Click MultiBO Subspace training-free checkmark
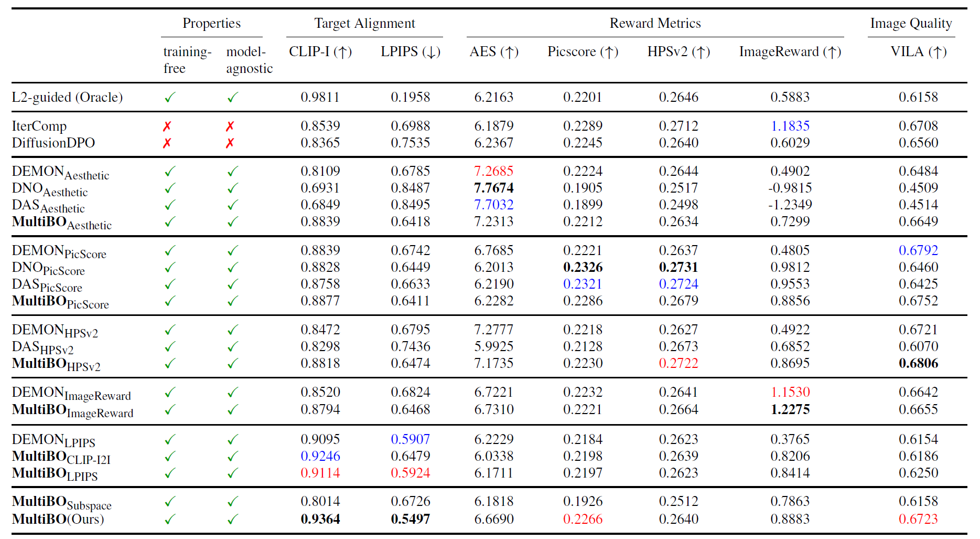The height and width of the screenshot is (539, 980). pos(170,502)
